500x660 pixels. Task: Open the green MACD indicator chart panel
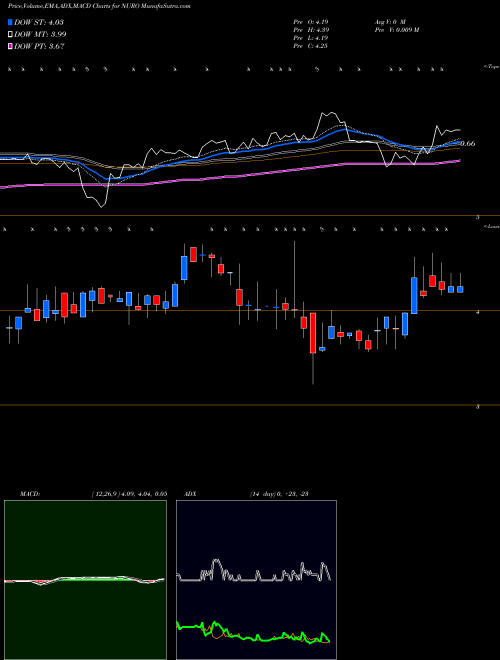coord(85,580)
